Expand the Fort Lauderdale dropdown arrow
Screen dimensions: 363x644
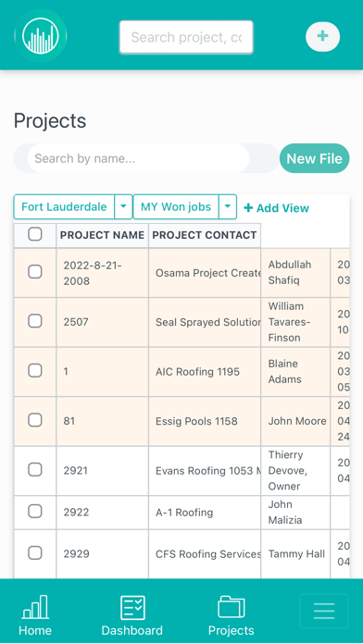123,206
